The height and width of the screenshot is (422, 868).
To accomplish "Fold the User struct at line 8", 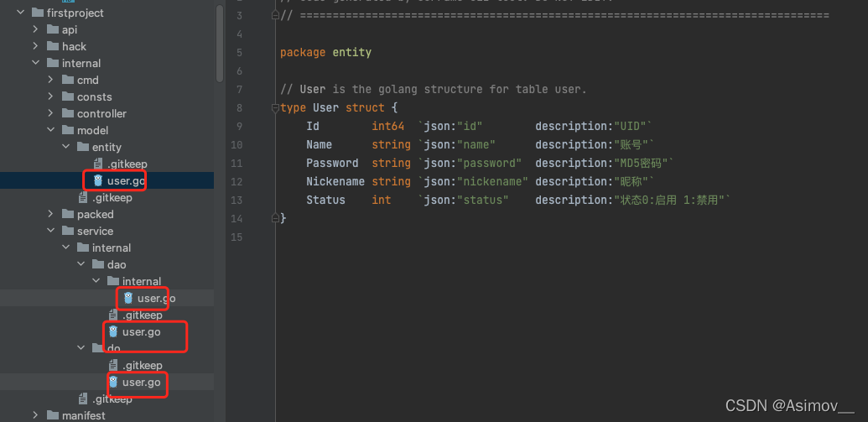I will click(x=275, y=108).
